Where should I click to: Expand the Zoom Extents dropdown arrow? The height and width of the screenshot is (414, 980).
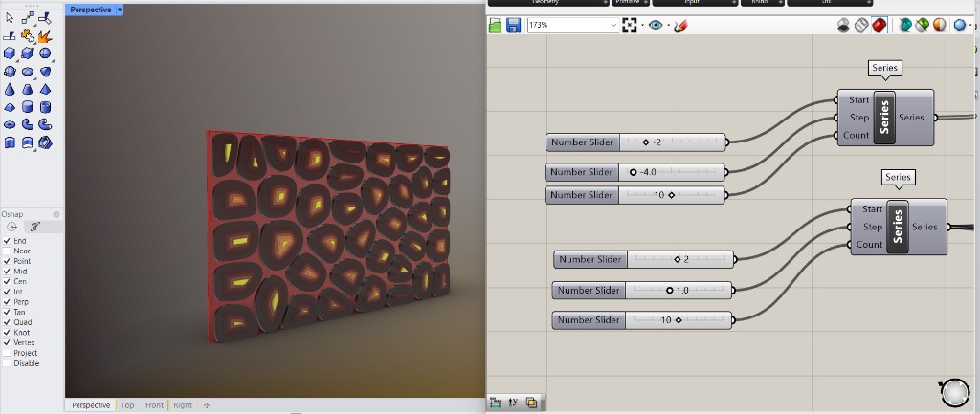[x=642, y=26]
